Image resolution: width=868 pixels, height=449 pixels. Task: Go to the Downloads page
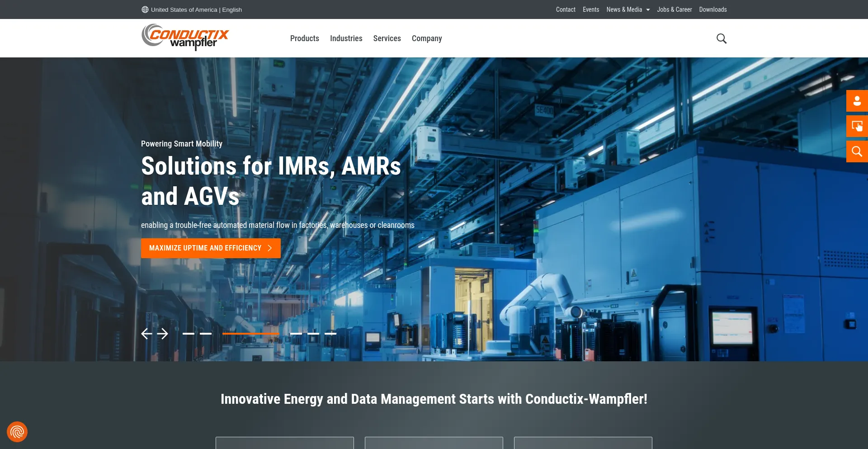(x=712, y=9)
